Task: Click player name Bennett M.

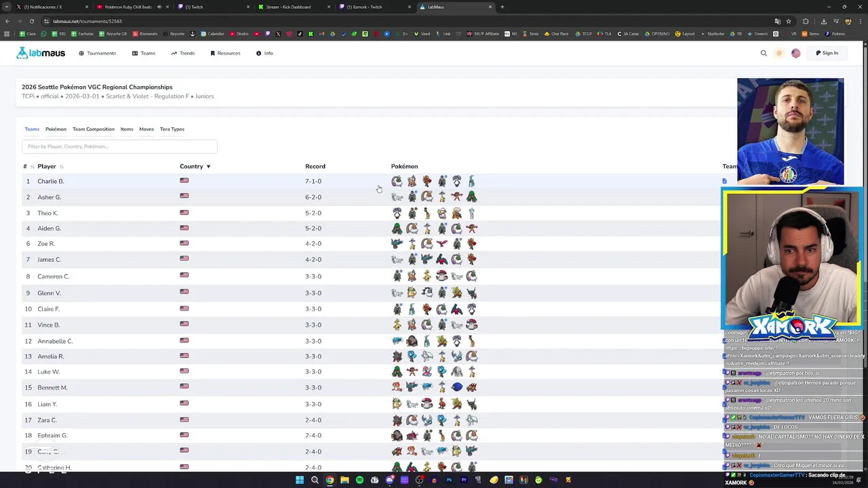Action: click(52, 388)
